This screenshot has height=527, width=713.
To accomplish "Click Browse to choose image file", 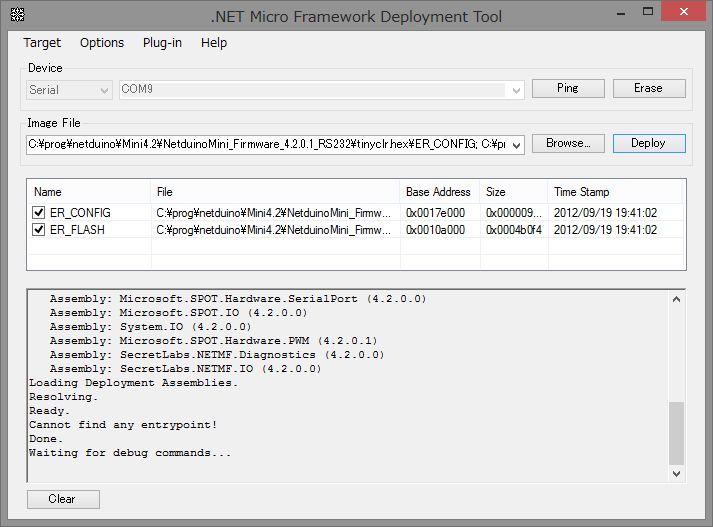I will pos(568,143).
